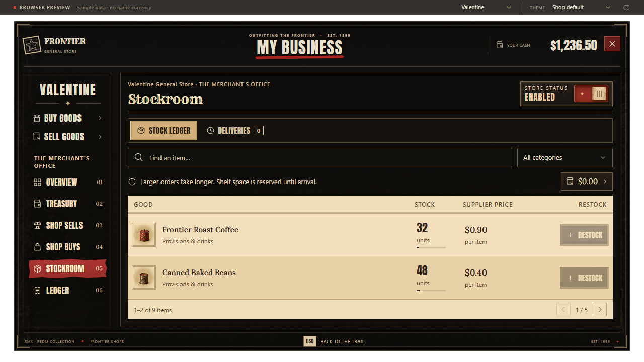The height and width of the screenshot is (362, 644).
Task: Click the "1–2 of 9 items" count text
Action: (153, 310)
